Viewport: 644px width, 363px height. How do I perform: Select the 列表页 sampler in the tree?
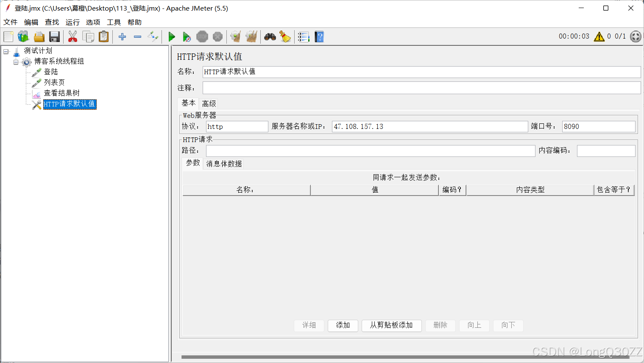54,83
